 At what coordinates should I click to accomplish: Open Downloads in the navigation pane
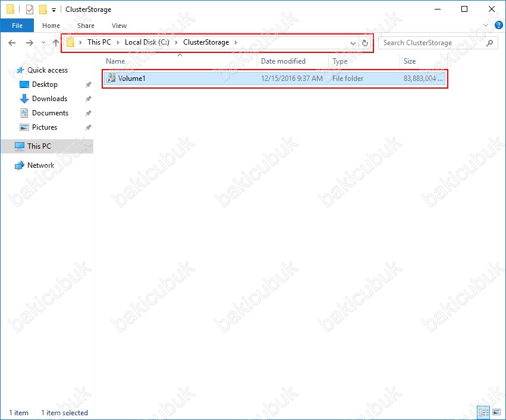(x=50, y=99)
